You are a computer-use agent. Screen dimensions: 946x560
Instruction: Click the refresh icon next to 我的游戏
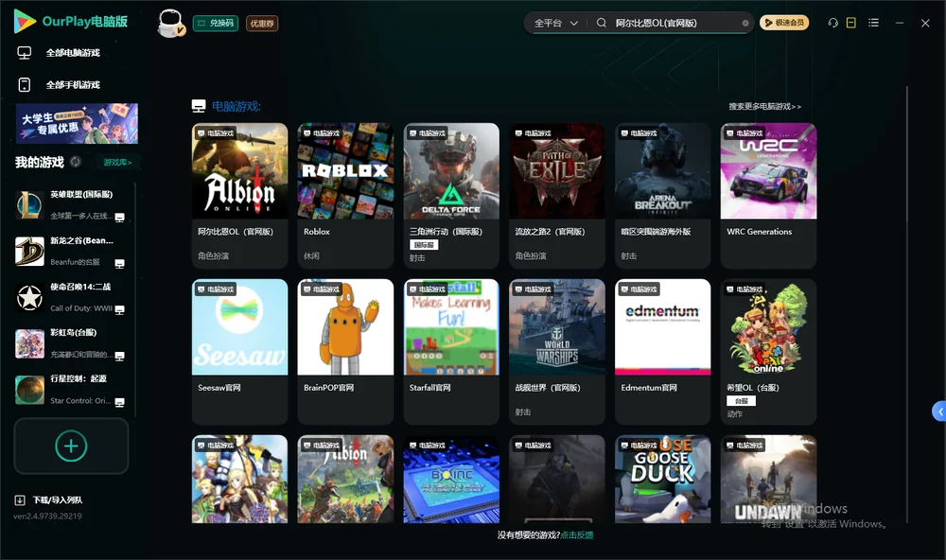[x=76, y=162]
